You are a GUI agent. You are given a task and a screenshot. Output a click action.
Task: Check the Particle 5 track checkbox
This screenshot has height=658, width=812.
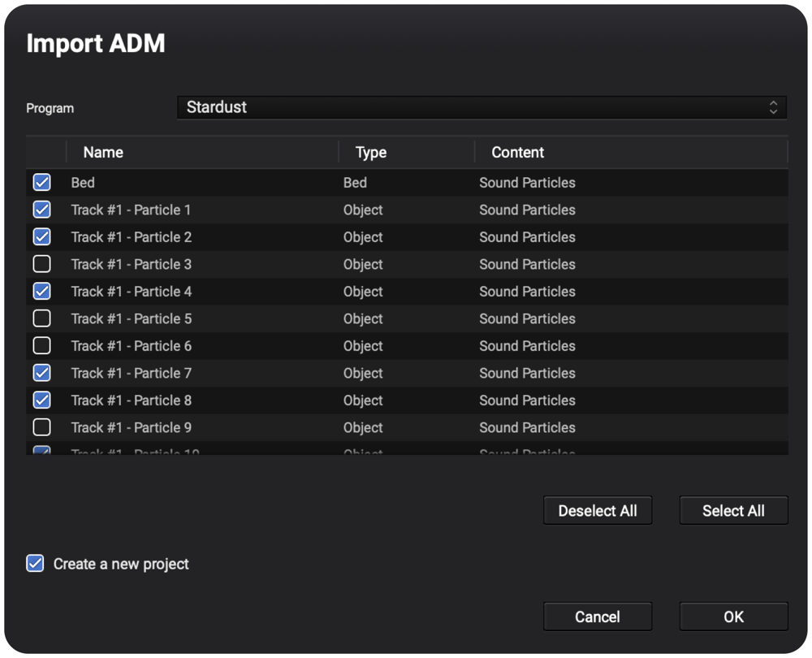[x=41, y=318]
